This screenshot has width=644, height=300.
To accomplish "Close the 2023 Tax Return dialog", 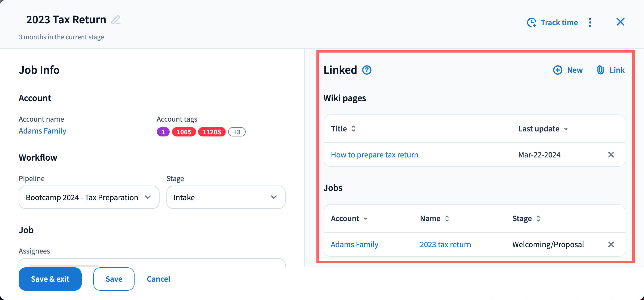I will pos(620,22).
